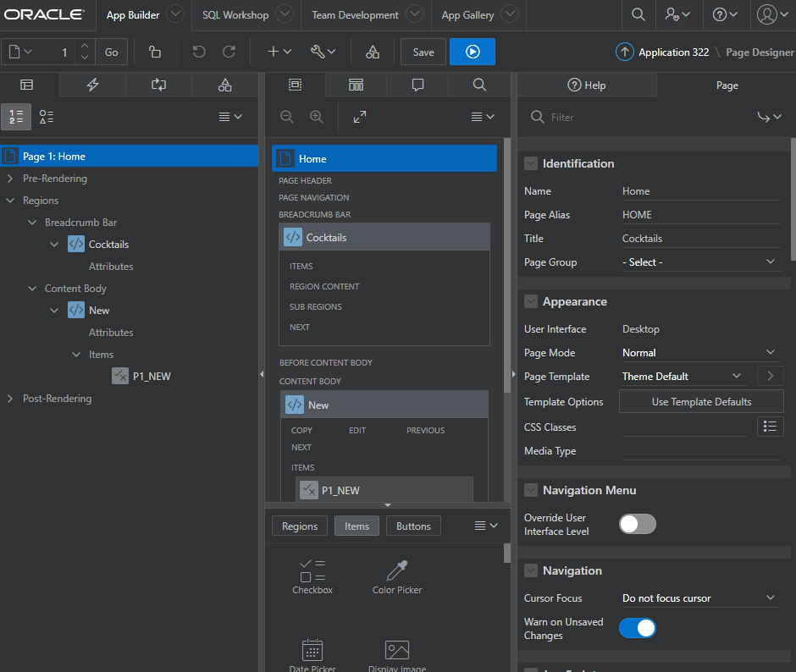Show the Buttons gallery
This screenshot has height=672, width=796.
click(x=413, y=526)
